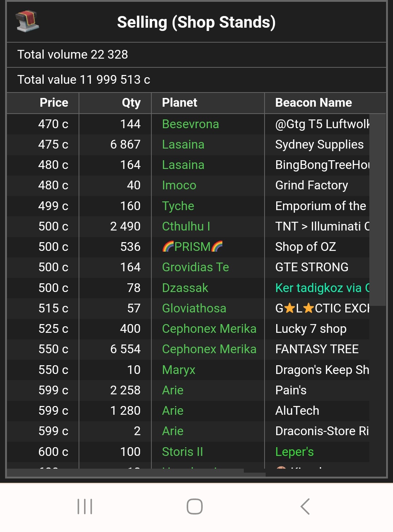This screenshot has height=532, width=393.
Task: Open the Cthulhu I planet link
Action: (x=186, y=226)
